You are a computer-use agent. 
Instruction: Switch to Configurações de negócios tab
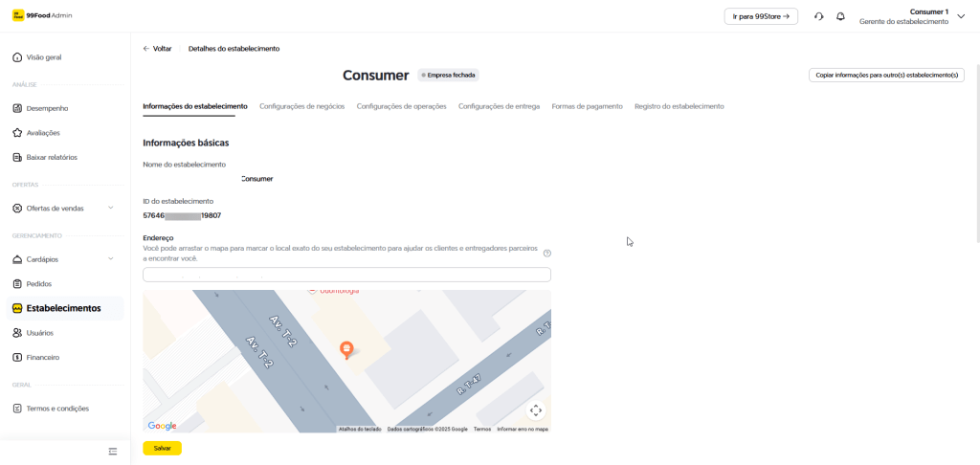pos(301,106)
